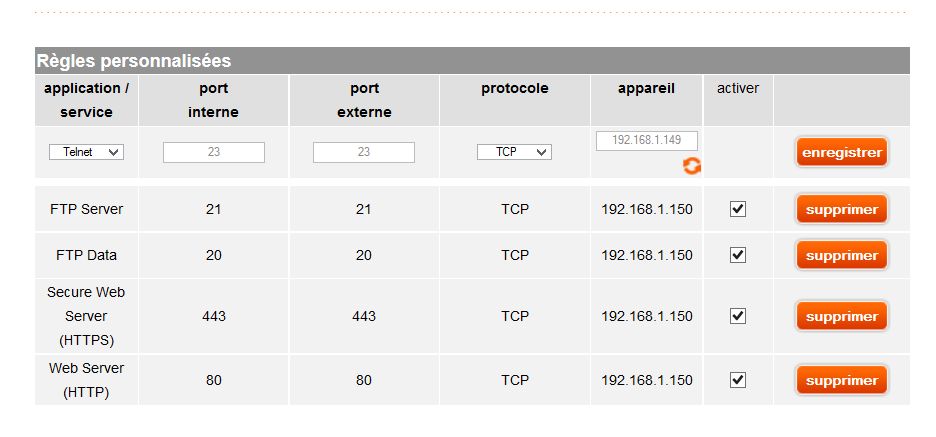Click supprimer for the FTP Data rule
This screenshot has height=437, width=936.
tap(841, 255)
